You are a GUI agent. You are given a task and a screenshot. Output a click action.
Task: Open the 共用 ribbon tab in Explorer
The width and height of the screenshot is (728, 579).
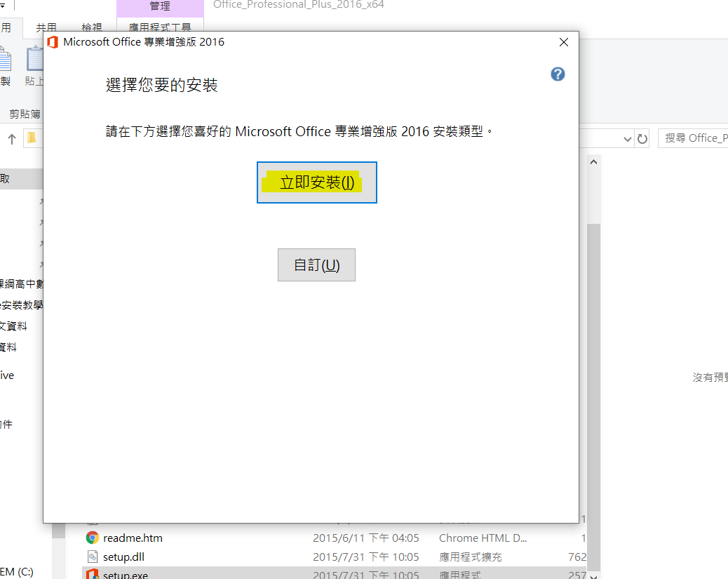(46, 28)
